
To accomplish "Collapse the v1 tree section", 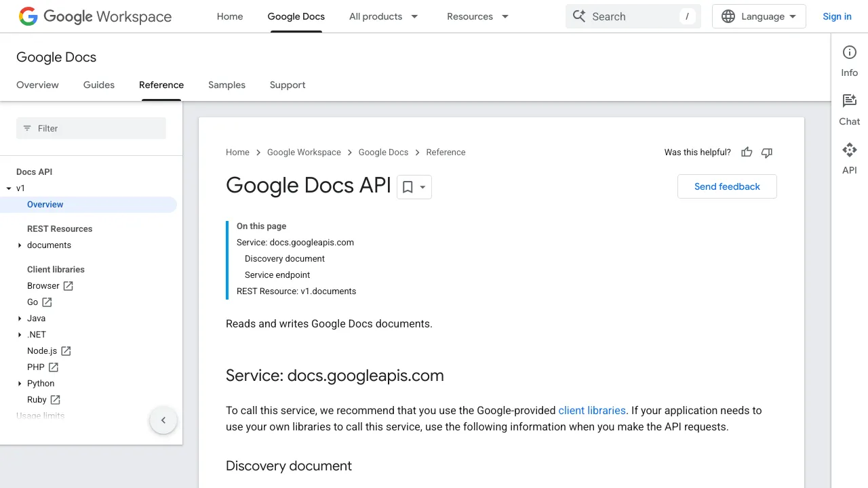I will click(9, 188).
